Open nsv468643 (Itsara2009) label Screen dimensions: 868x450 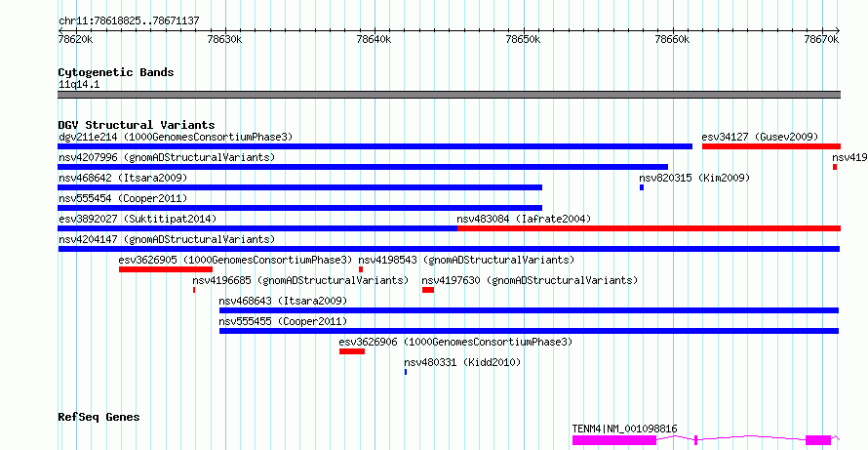click(x=283, y=301)
